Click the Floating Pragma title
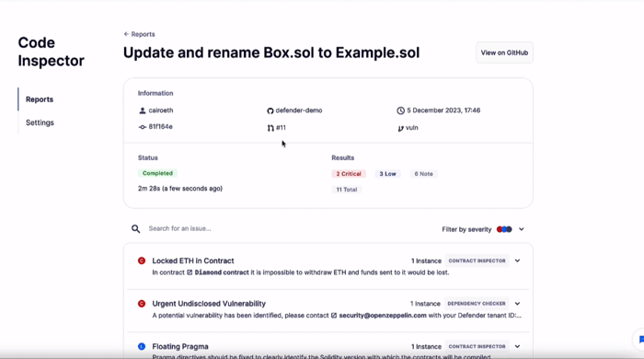Image resolution: width=644 pixels, height=359 pixels. tap(180, 347)
